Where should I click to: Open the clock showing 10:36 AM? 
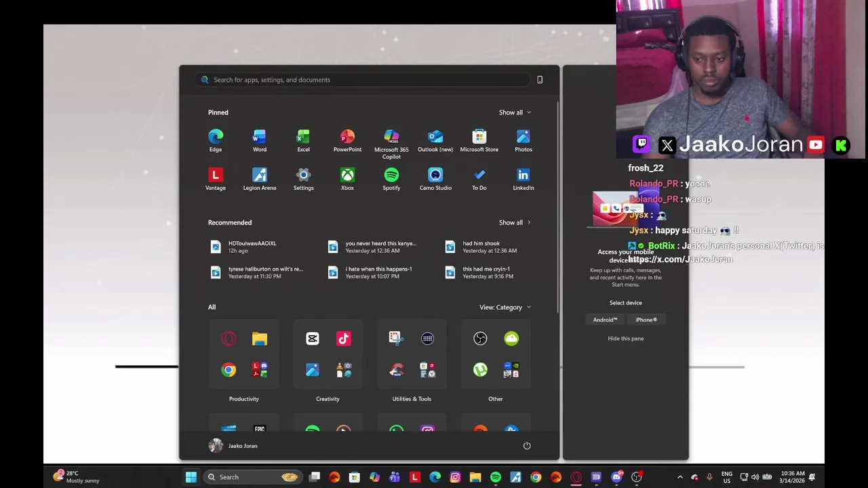(x=793, y=477)
